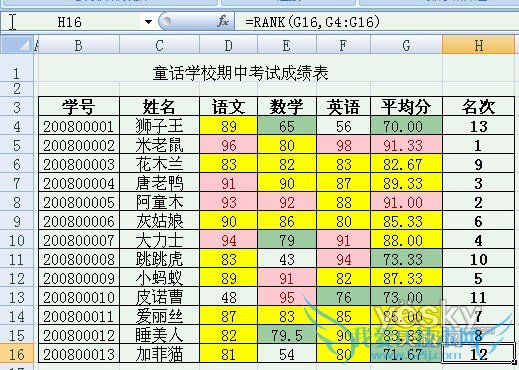
Task: Click selected cell H16 with rank 12
Action: [x=478, y=354]
